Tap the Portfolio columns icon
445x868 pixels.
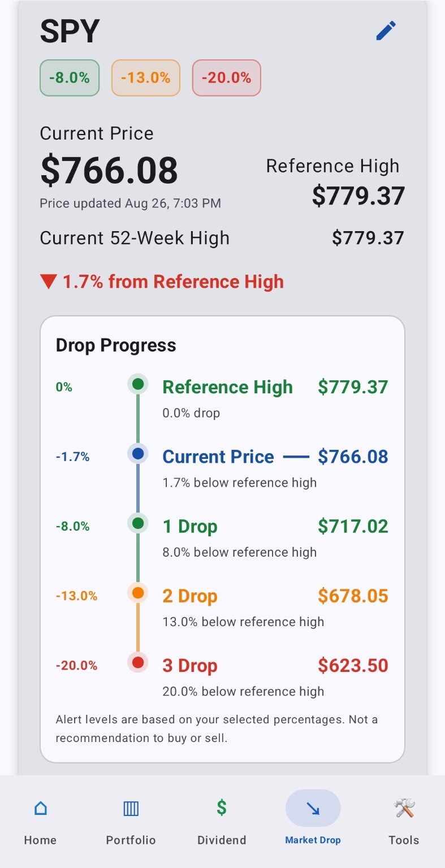tap(131, 808)
